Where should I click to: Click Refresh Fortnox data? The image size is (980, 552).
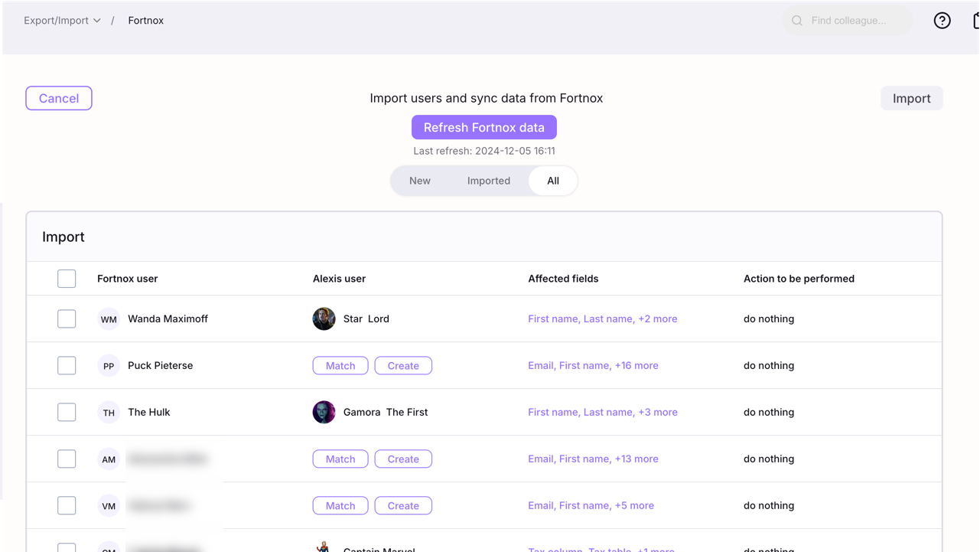coord(484,127)
